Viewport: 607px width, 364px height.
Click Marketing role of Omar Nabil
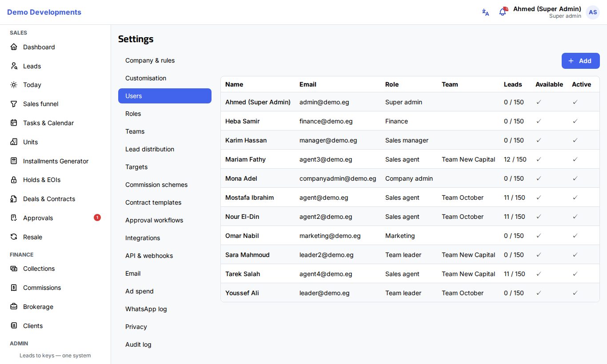(400, 236)
